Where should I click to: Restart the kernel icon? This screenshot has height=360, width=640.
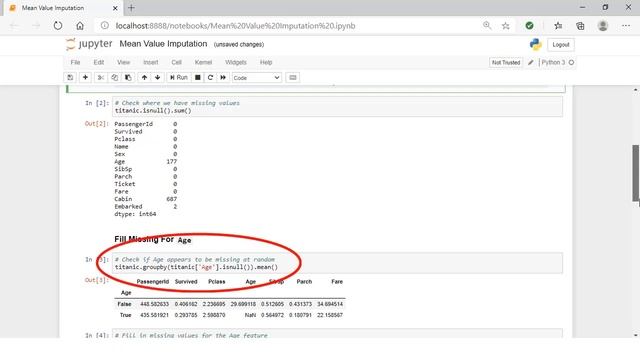pyautogui.click(x=210, y=78)
